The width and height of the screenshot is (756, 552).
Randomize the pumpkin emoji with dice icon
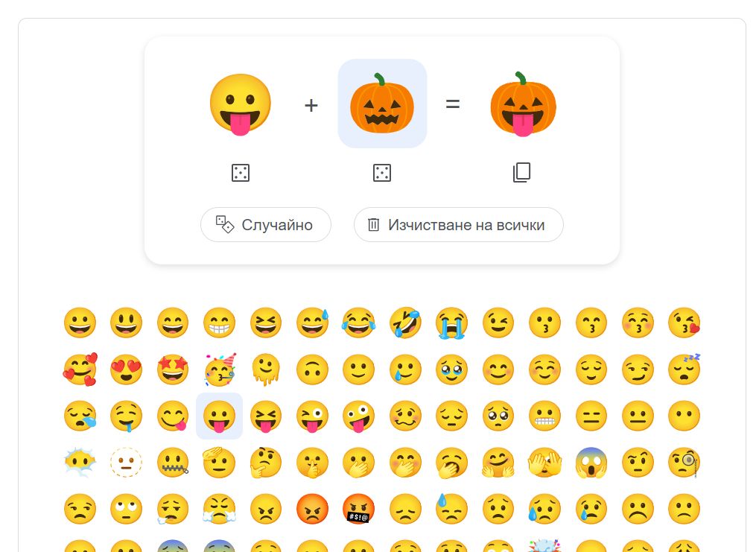(382, 173)
